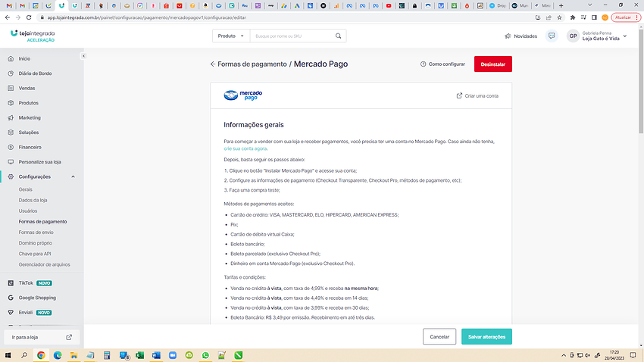Open the Vendas section
644x362 pixels.
tap(27, 89)
